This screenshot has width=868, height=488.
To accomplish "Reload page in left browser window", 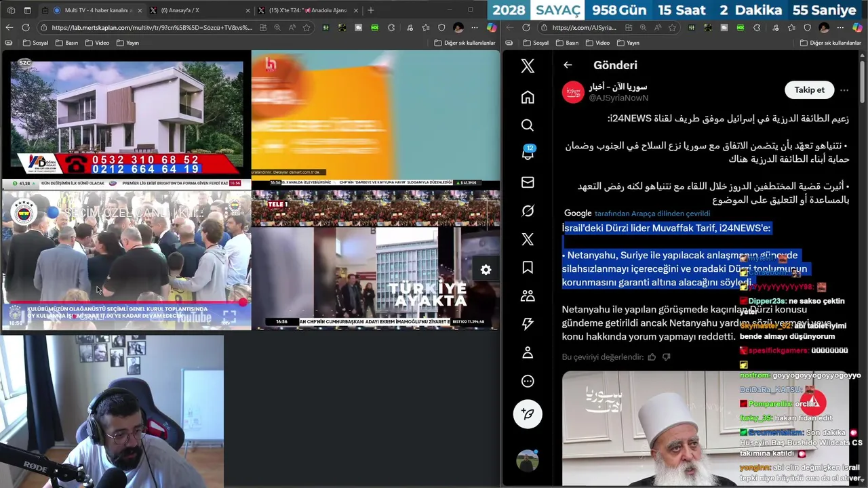I will (x=26, y=28).
